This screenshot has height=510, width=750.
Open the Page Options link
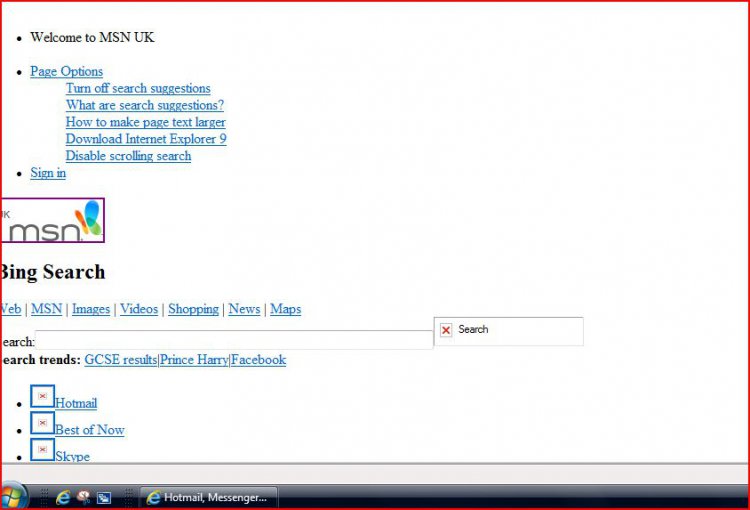click(66, 71)
